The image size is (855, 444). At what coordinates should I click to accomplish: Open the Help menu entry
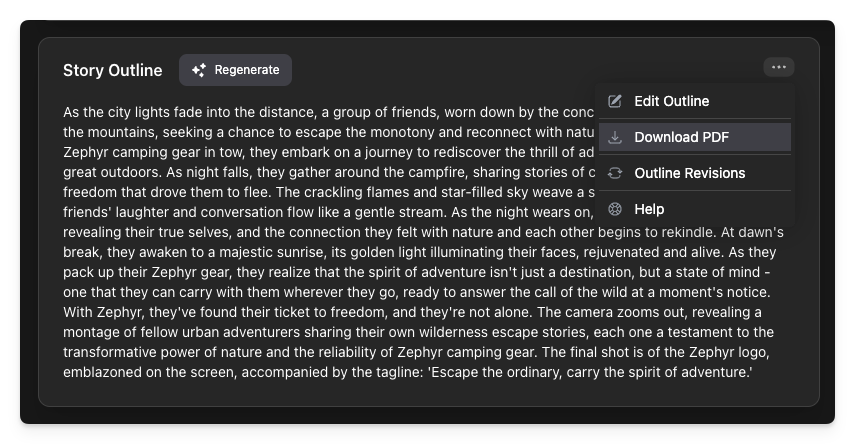pos(695,209)
